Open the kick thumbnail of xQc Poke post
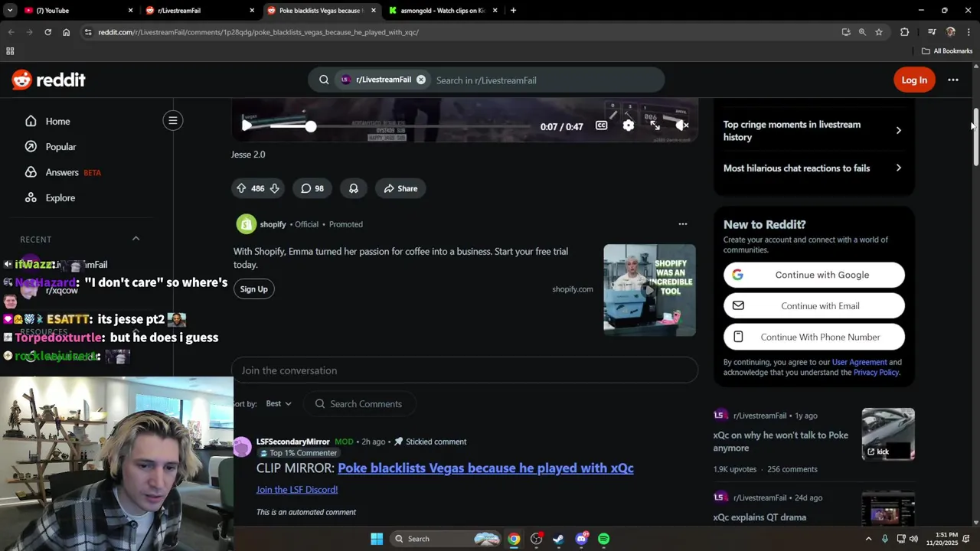The height and width of the screenshot is (551, 980). tap(888, 434)
